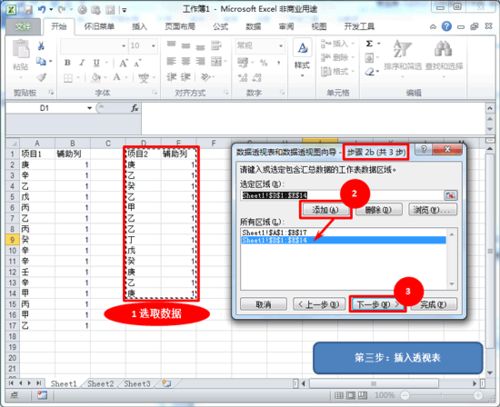
Task: Open the number format dropdown
Action: point(281,46)
